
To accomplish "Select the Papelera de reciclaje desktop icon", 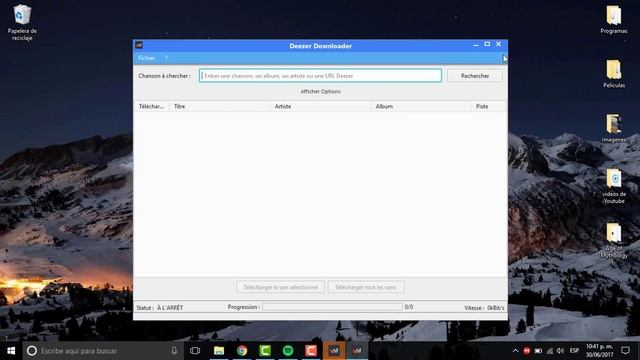I will point(22,22).
